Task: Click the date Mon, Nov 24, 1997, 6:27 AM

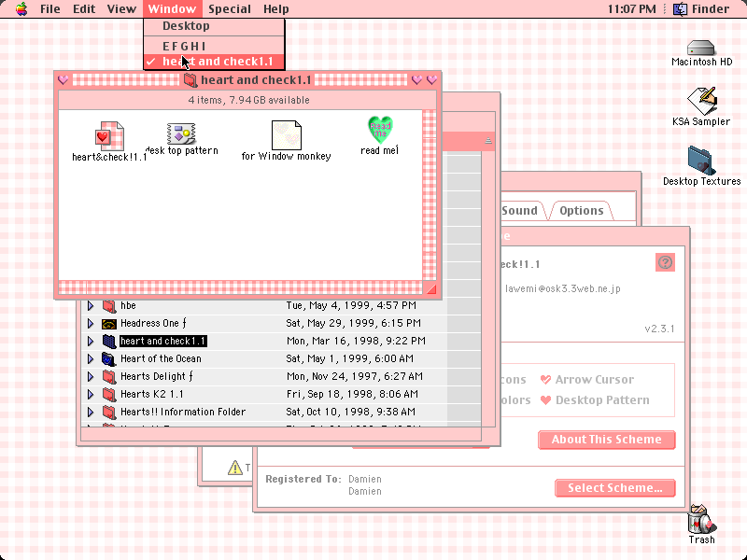Action: coord(355,377)
